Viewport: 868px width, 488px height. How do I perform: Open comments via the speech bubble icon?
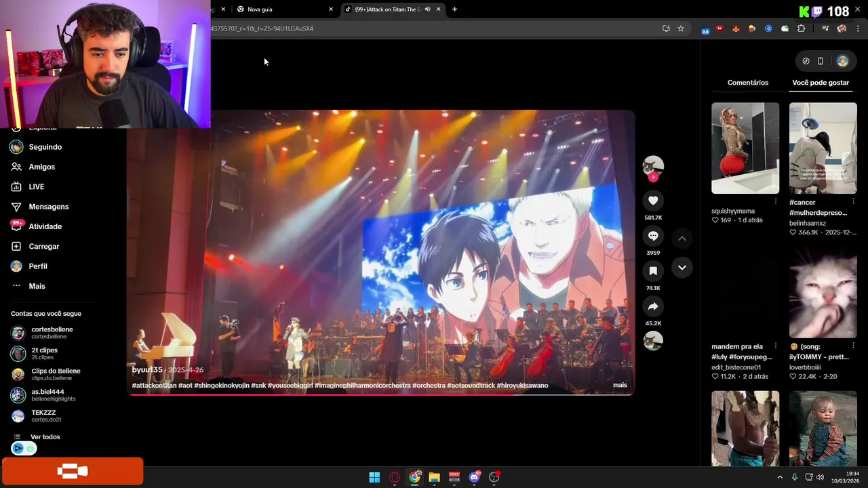653,236
